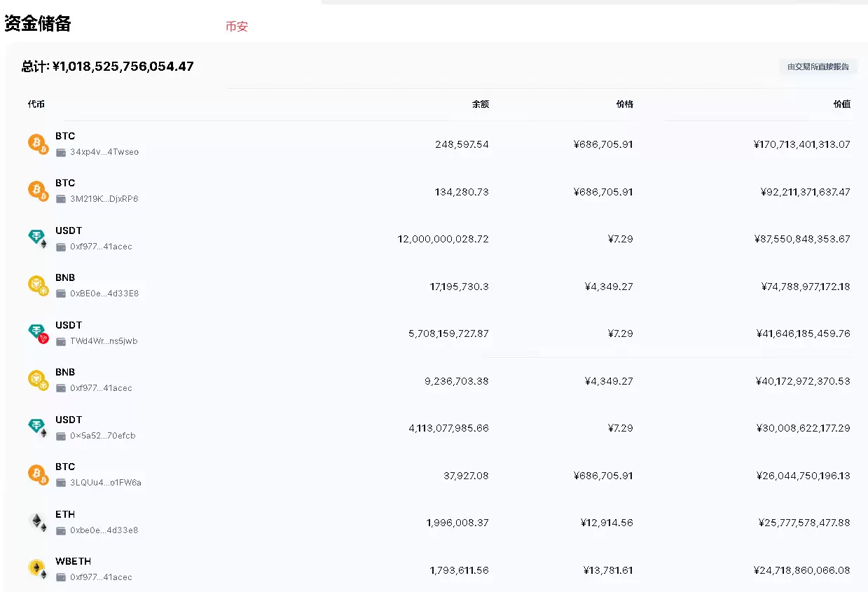868x592 pixels.
Task: Click the USDT icon for 0x5a52...70efcb
Action: [x=37, y=427]
